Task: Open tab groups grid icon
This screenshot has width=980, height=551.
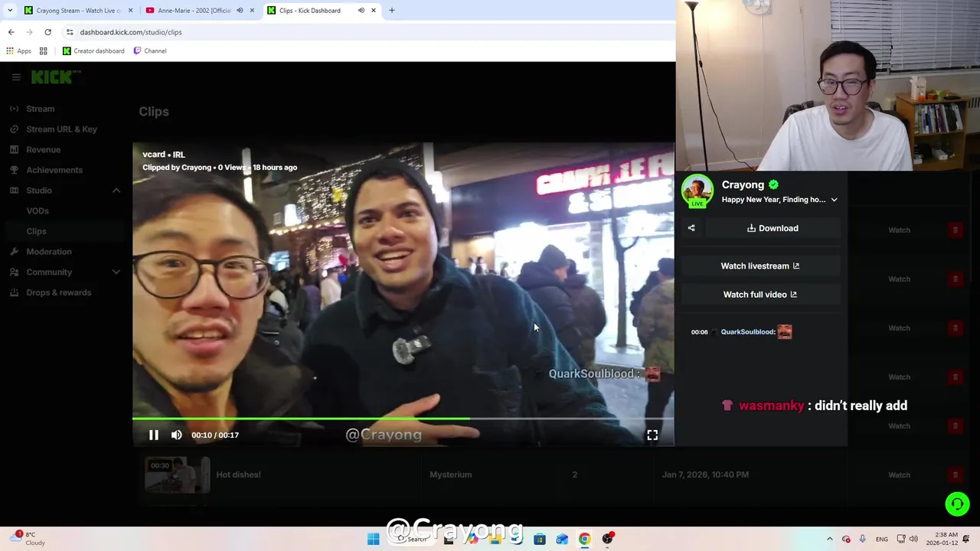Action: coord(44,51)
